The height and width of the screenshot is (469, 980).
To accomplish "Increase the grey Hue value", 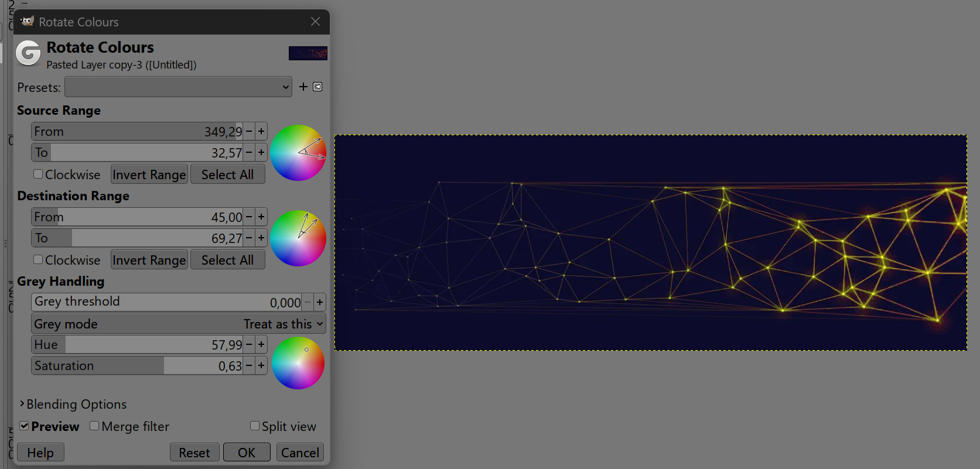I will pyautogui.click(x=261, y=344).
